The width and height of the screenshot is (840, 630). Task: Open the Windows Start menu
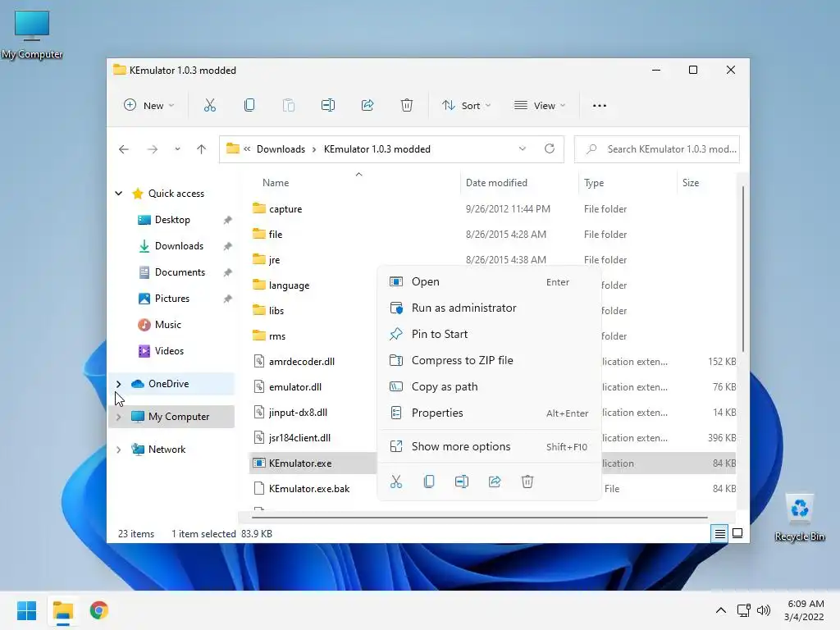click(27, 610)
